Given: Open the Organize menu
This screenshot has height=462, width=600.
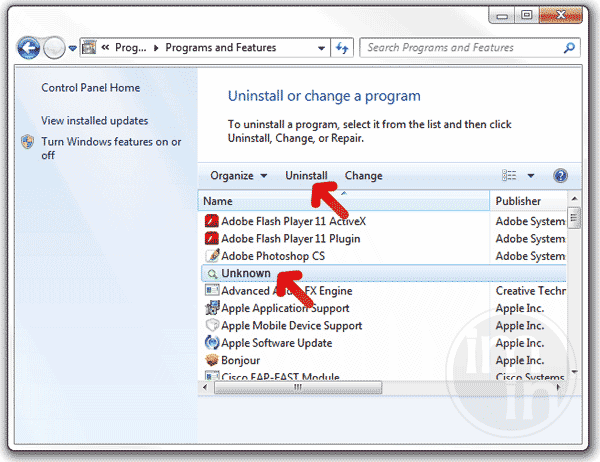Looking at the screenshot, I should tap(239, 176).
